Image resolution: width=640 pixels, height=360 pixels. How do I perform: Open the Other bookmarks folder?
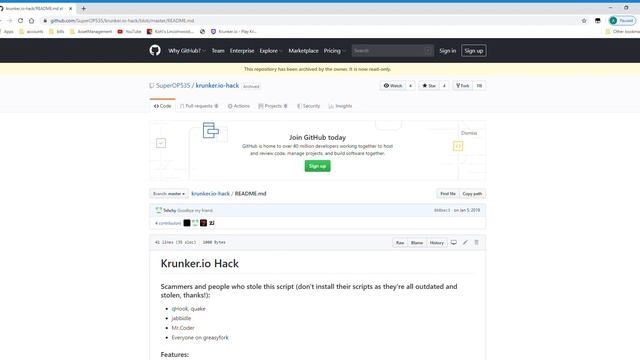click(x=622, y=31)
